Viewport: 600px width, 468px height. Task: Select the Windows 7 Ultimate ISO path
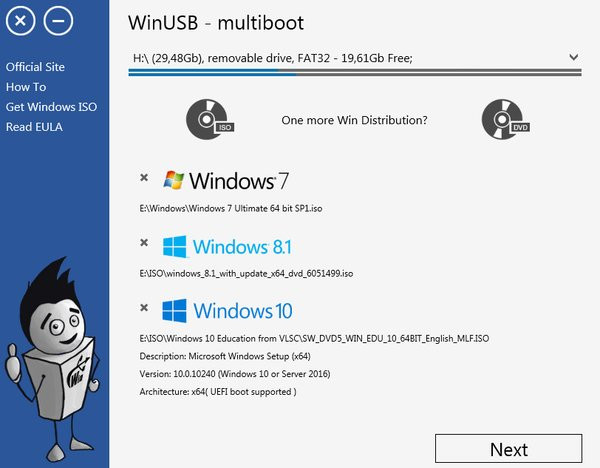coord(231,209)
